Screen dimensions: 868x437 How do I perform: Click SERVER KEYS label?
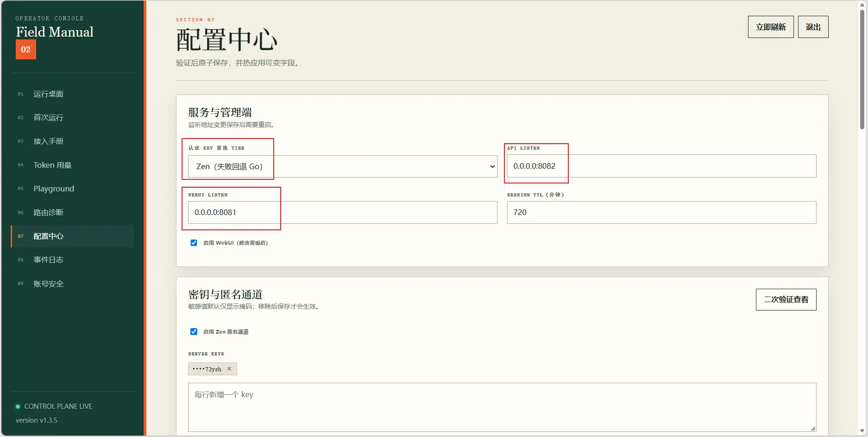pyautogui.click(x=206, y=354)
